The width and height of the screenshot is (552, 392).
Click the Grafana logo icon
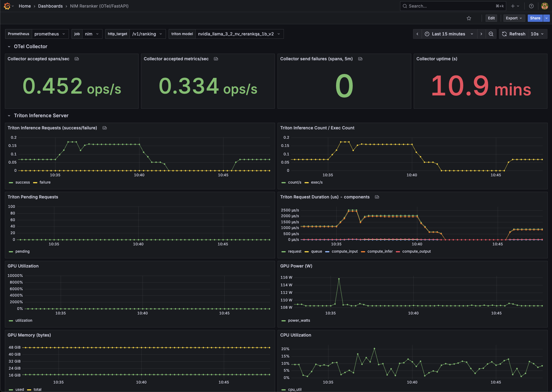7,6
